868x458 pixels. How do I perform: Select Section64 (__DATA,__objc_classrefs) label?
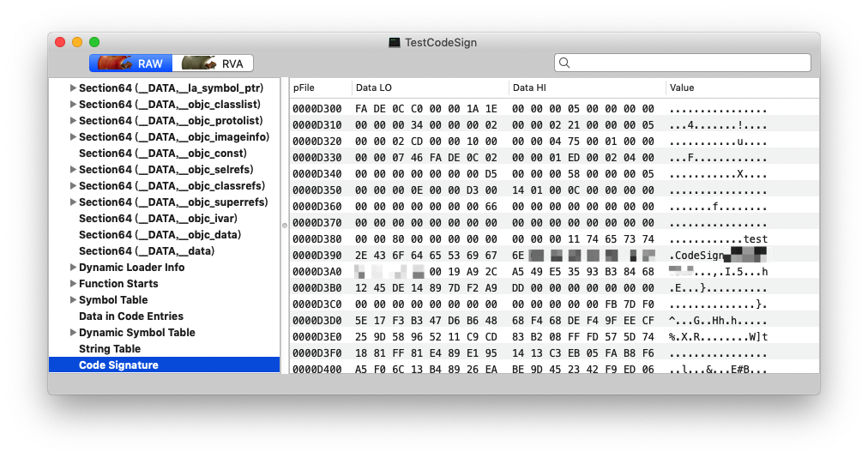172,185
